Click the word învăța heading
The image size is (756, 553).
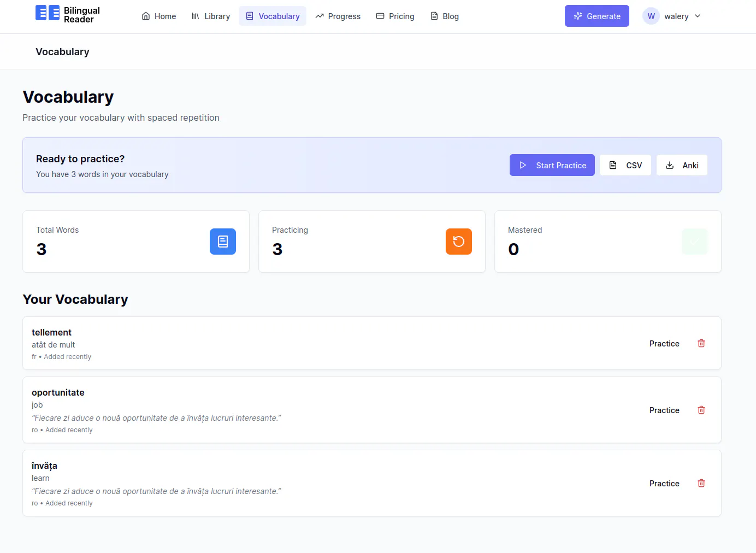[x=44, y=466]
